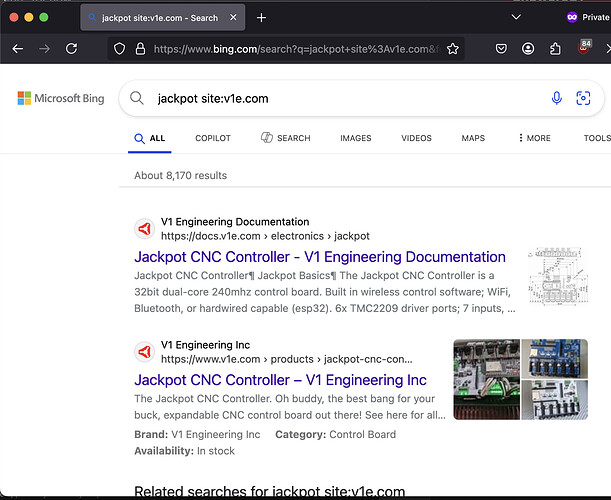
Task: Click the magnifier in the search box
Action: (137, 98)
